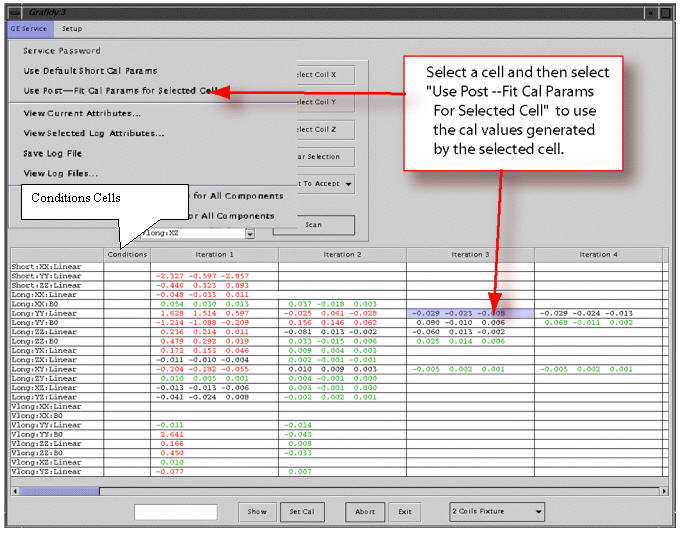Click Save Log File menu entry
The height and width of the screenshot is (533, 682).
pos(52,154)
